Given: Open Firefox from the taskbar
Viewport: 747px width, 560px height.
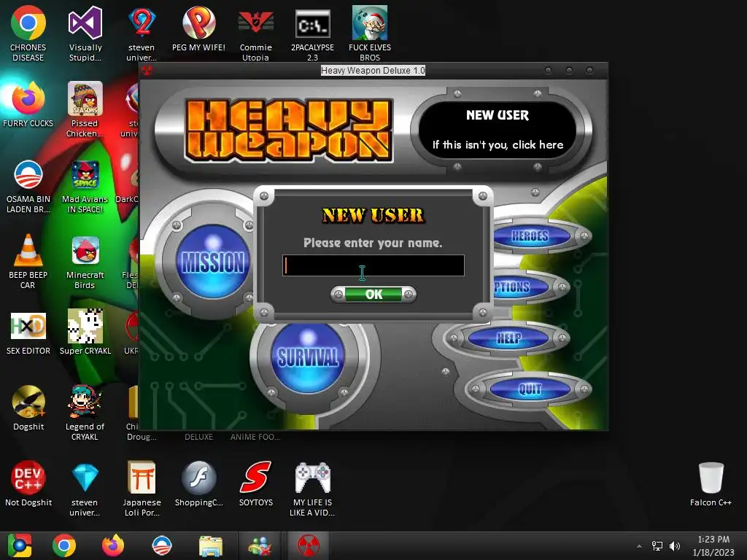Looking at the screenshot, I should click(113, 545).
